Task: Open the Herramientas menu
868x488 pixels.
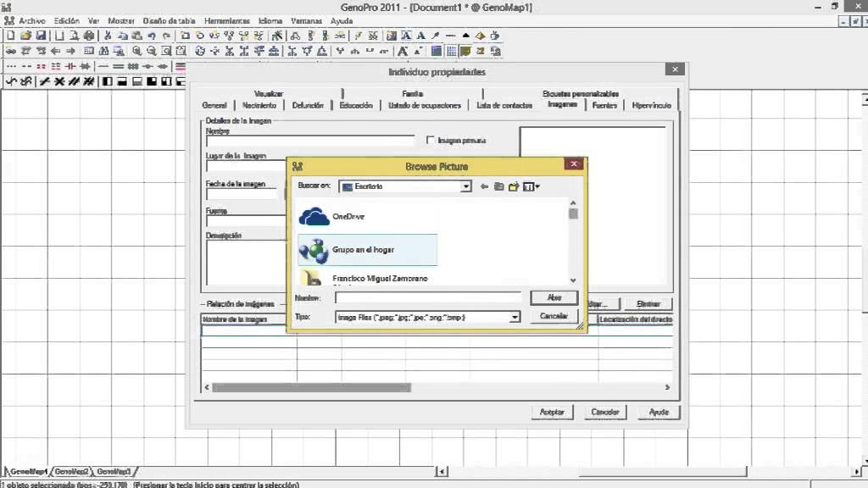Action: coord(227,20)
